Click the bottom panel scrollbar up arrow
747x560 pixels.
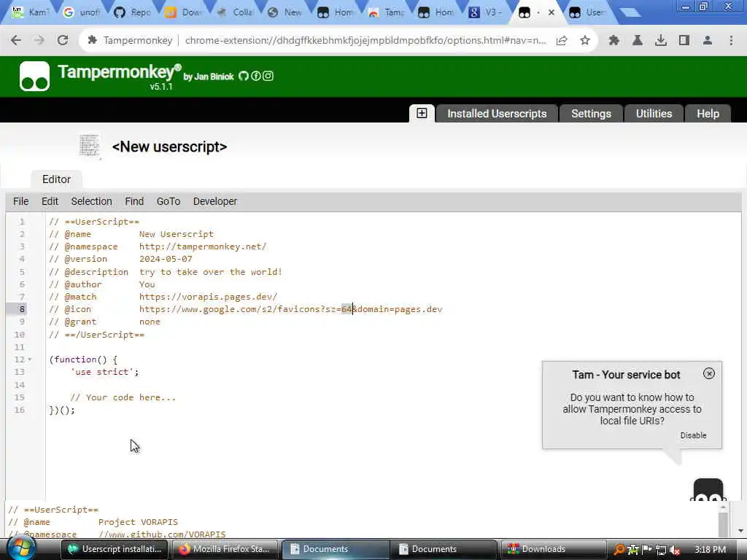tap(723, 507)
